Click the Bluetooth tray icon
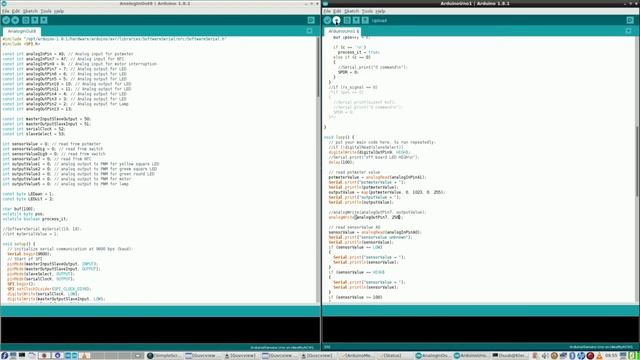The image size is (640, 360). coord(572,356)
